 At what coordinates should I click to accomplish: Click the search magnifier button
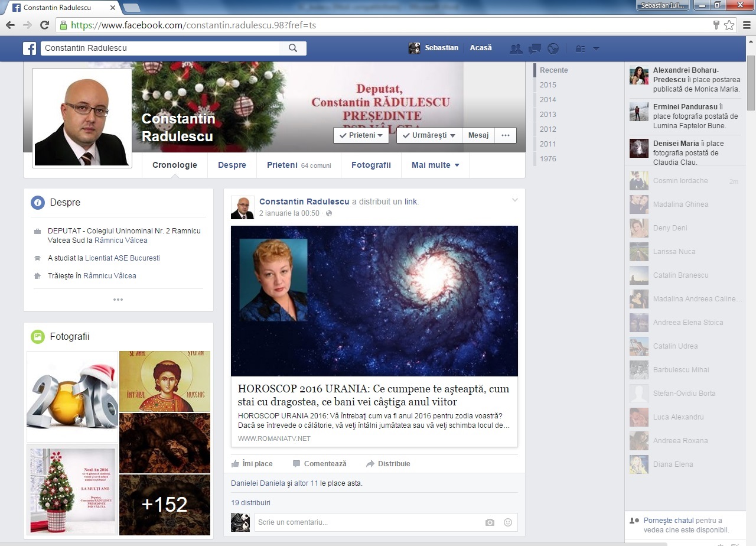click(x=293, y=48)
